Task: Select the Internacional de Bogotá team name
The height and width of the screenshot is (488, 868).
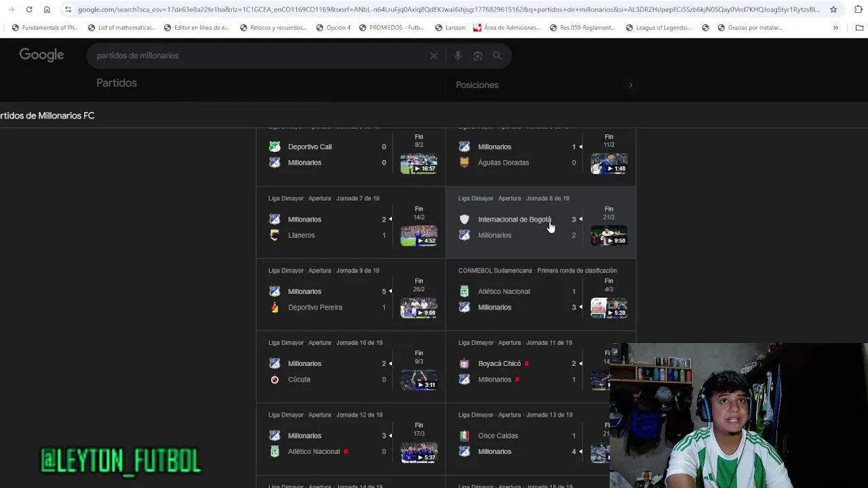Action: coord(515,220)
